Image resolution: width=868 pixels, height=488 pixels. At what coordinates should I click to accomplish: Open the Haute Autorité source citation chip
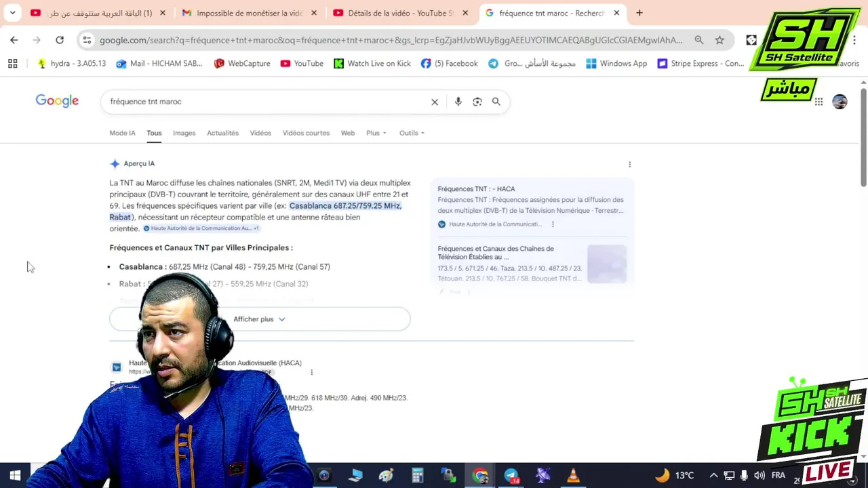point(201,228)
